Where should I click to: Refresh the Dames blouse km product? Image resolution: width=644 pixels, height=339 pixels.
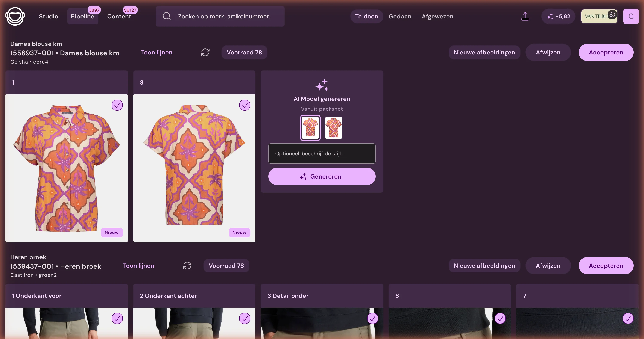pos(205,53)
